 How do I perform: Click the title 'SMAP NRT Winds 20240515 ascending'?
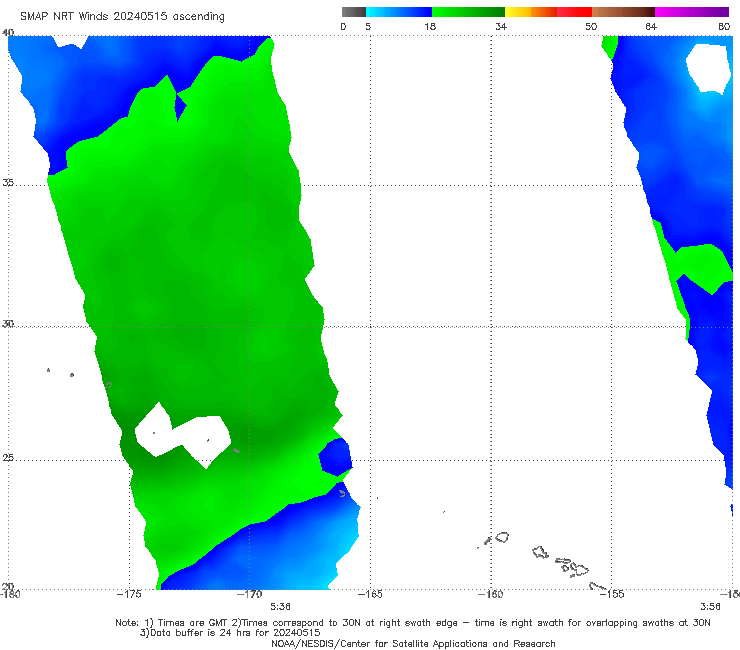pos(122,17)
